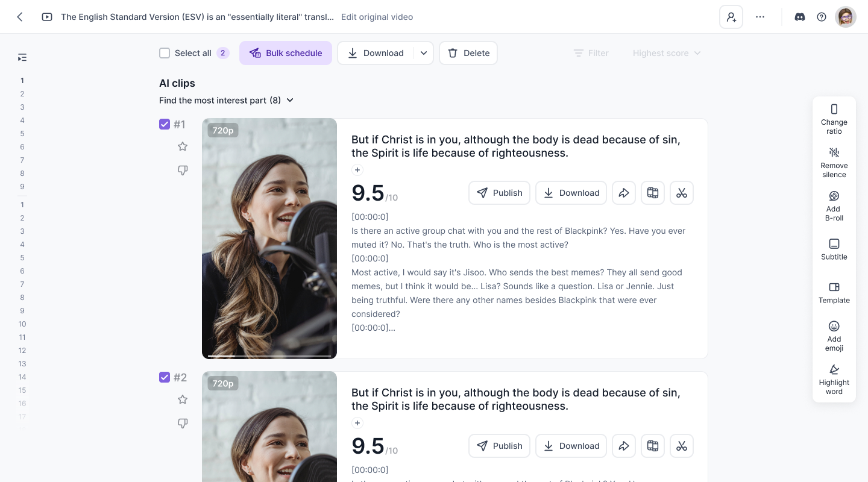This screenshot has height=482, width=868.
Task: Add a tag with clip #2 plus icon
Action: tap(357, 423)
